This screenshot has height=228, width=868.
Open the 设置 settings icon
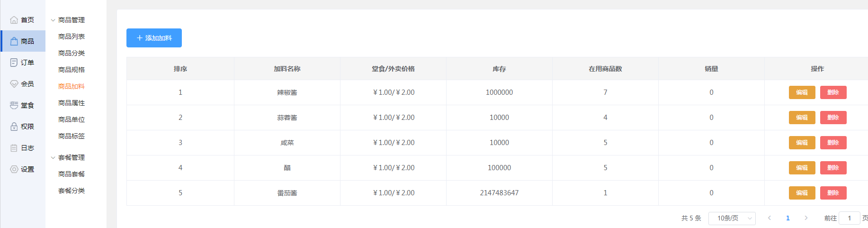pos(14,169)
